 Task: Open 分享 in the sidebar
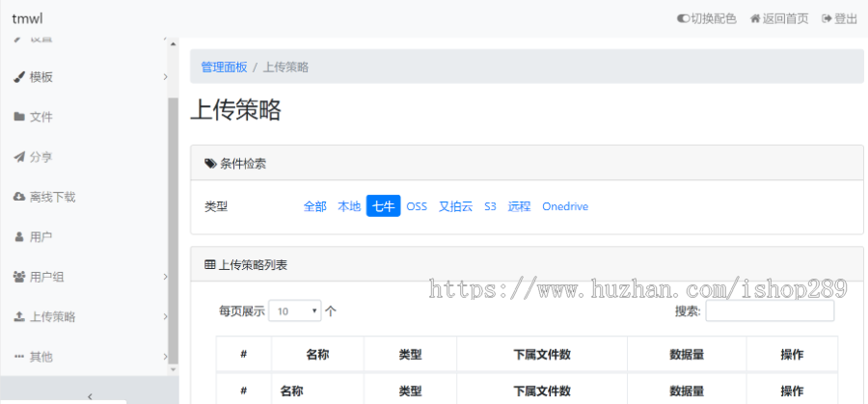point(41,157)
